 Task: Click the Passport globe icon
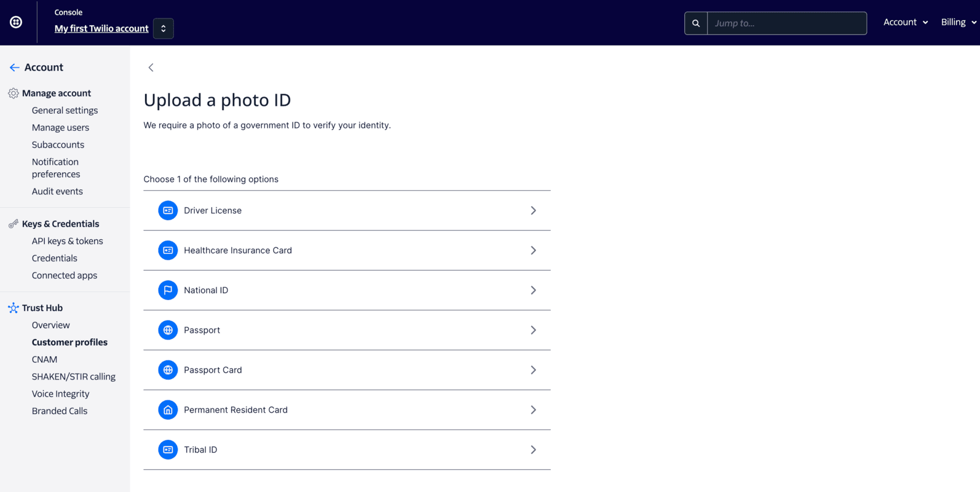[168, 330]
